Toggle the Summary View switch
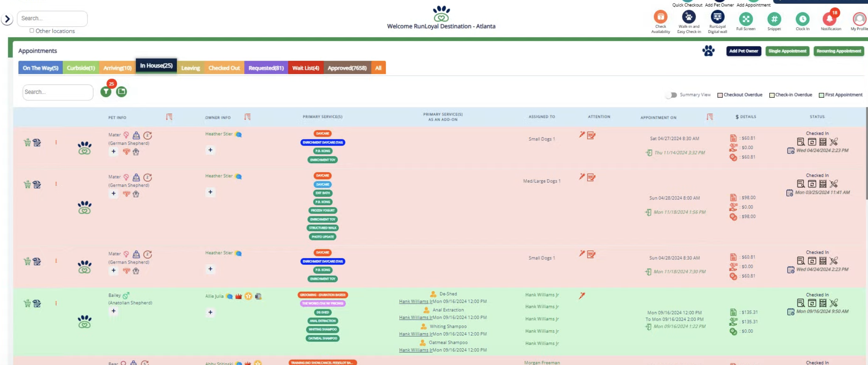Image resolution: width=868 pixels, height=365 pixels. click(x=671, y=95)
